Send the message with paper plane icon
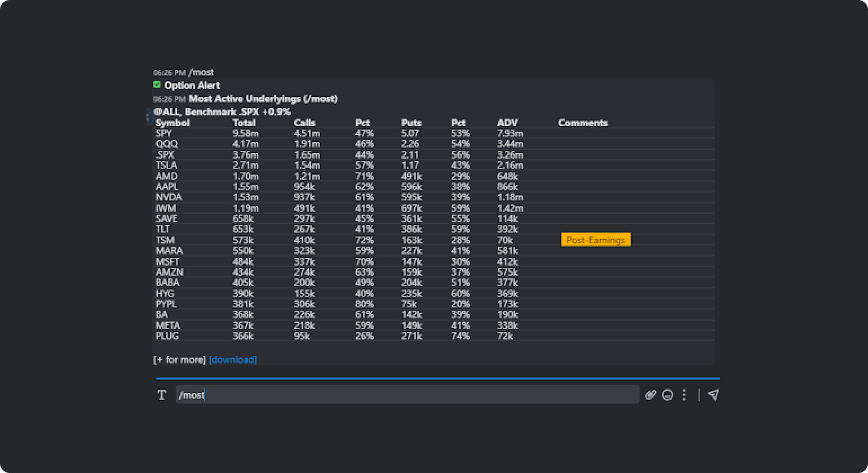The image size is (868, 473). 713,395
